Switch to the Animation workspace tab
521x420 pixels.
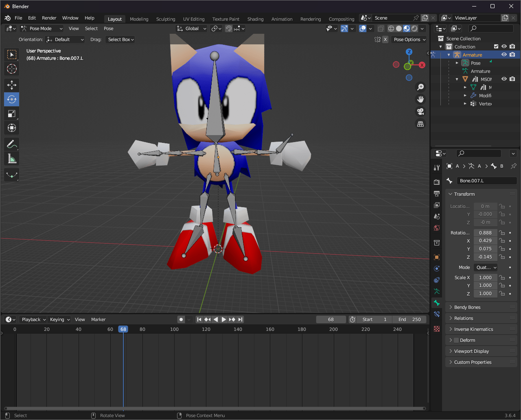pos(282,19)
